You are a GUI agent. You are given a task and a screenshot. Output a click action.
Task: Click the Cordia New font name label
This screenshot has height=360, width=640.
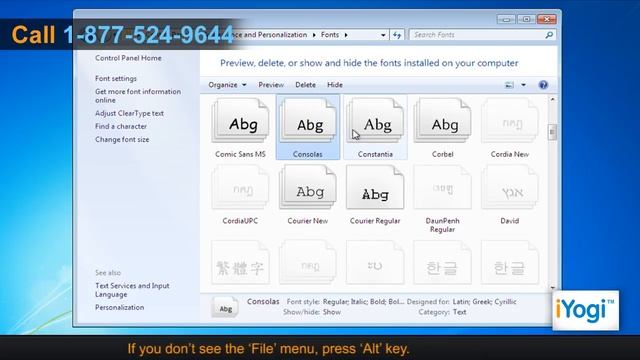[x=510, y=154]
